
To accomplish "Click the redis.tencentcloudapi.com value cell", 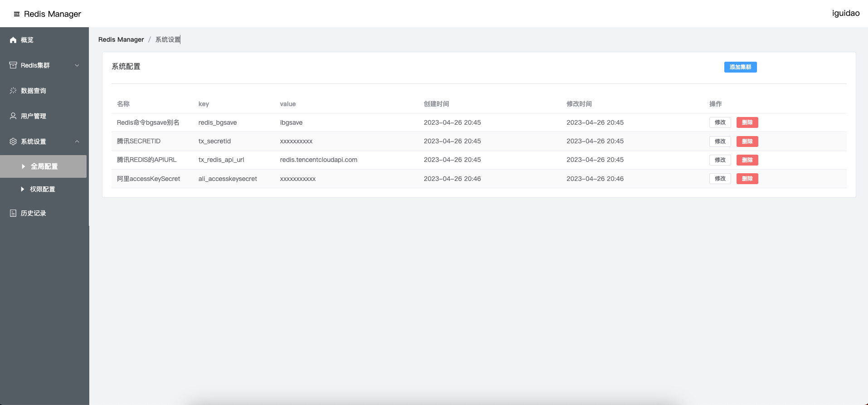I will tap(319, 160).
